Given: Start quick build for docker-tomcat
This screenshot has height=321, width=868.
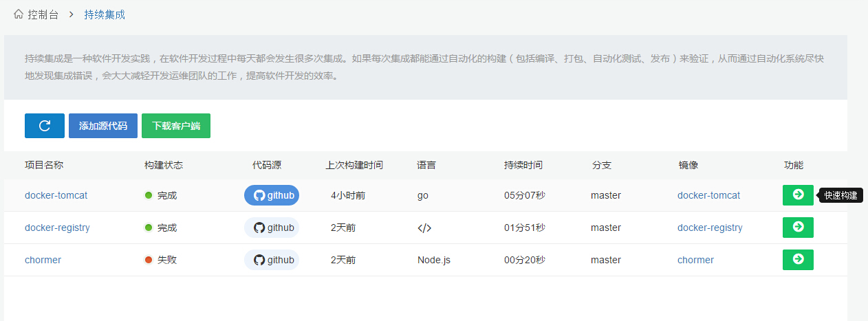Looking at the screenshot, I should coord(798,195).
